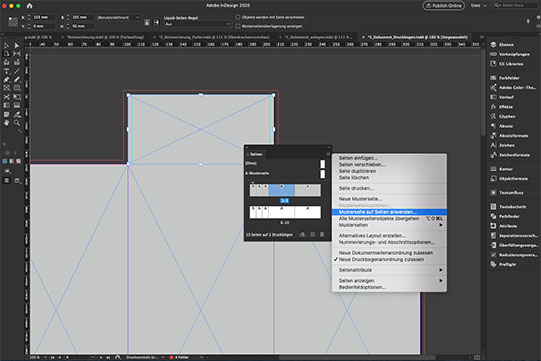Image resolution: width=541 pixels, height=361 pixels.
Task: Select the Type tool
Action: [7, 71]
